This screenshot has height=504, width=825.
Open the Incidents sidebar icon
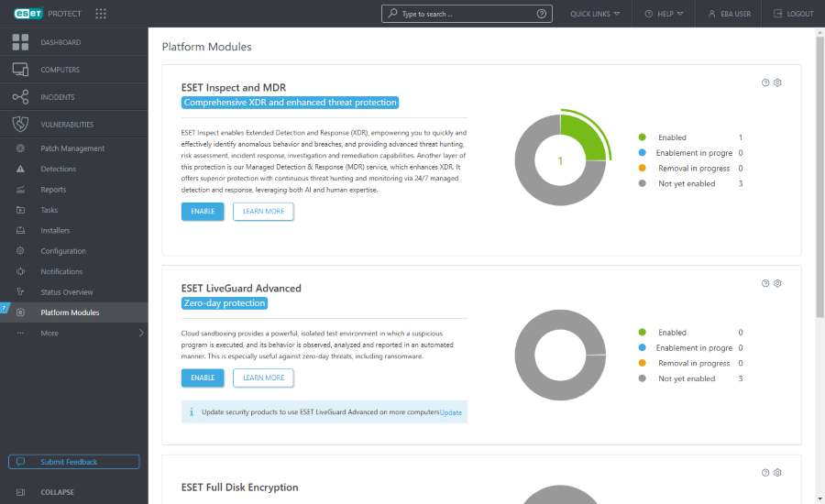(20, 97)
